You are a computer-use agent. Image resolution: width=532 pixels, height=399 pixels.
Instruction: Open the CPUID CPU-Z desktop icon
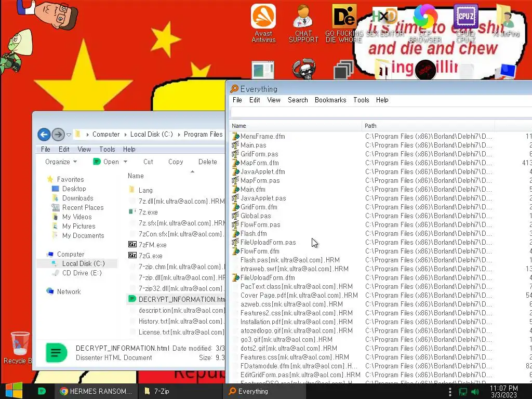(465, 23)
